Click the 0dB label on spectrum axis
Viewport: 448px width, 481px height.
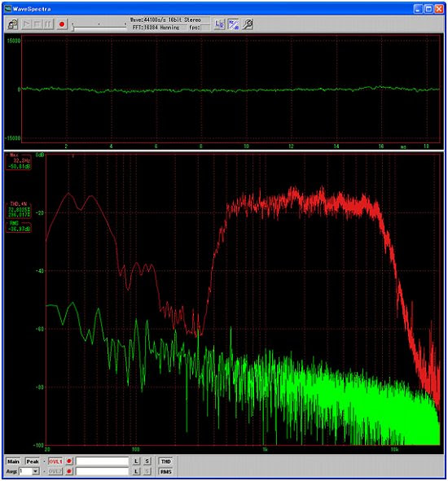tap(40, 155)
